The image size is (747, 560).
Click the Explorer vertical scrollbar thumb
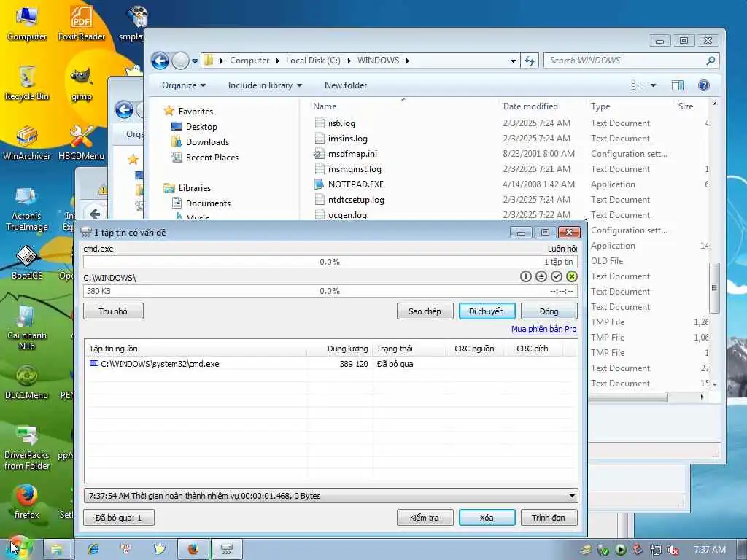coord(713,288)
